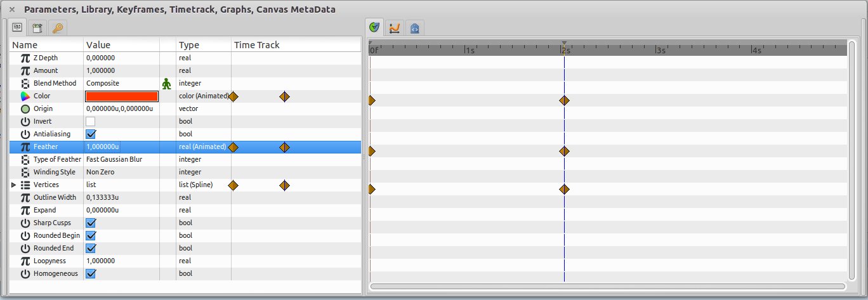The image size is (868, 300).
Task: Open the Graphs panel tab
Action: point(395,28)
